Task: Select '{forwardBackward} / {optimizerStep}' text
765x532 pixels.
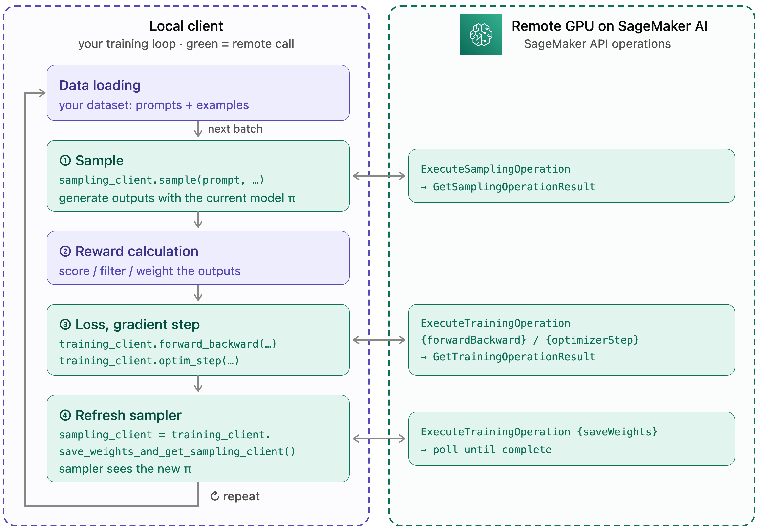Action: tap(530, 340)
